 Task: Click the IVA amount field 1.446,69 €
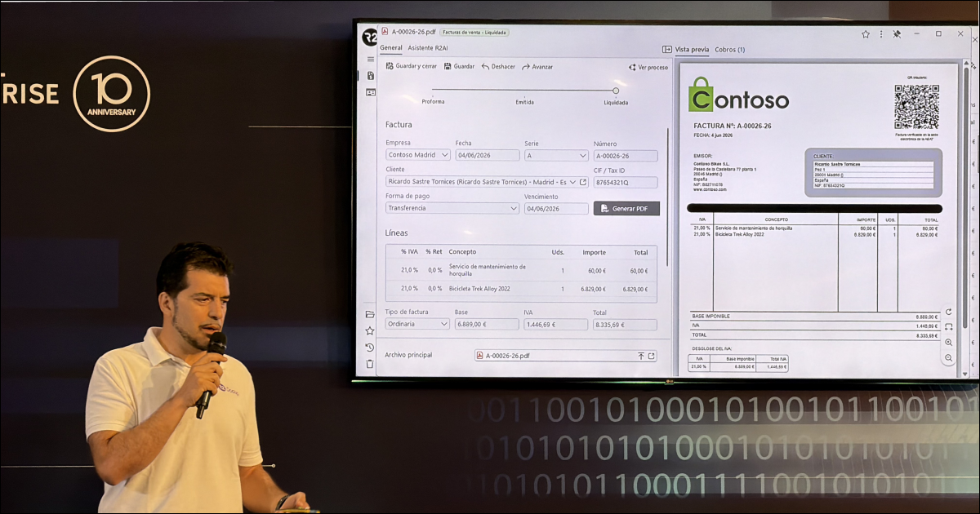pos(555,324)
